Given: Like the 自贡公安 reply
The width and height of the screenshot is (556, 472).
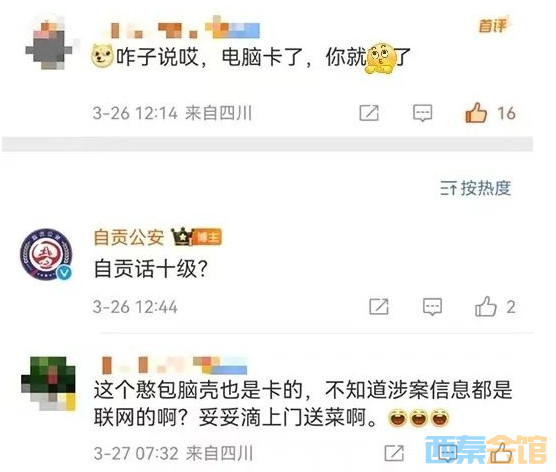Looking at the screenshot, I should (x=485, y=306).
